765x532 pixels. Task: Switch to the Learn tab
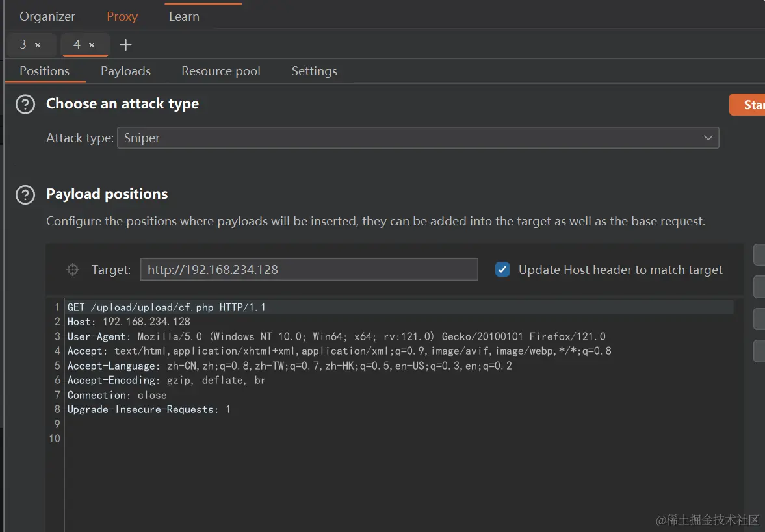[184, 17]
